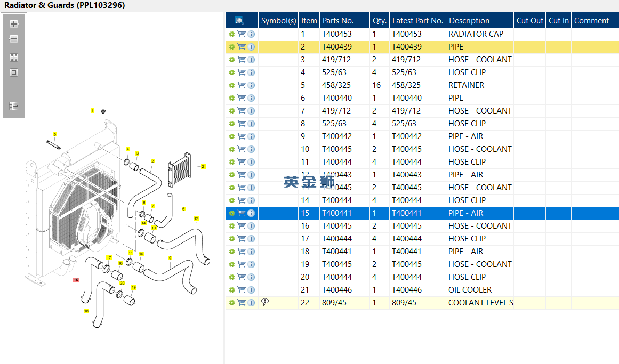
Task: Add item 3 HOSE - COOLANT to cart
Action: (242, 60)
